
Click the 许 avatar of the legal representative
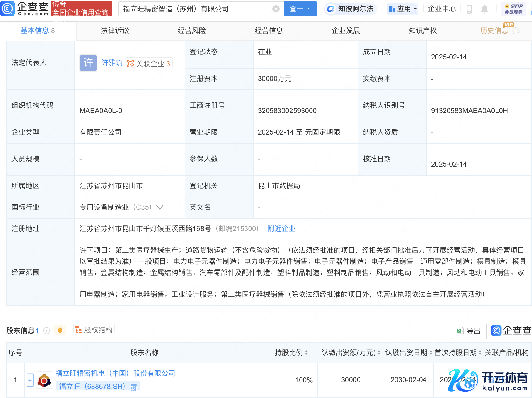click(x=88, y=63)
